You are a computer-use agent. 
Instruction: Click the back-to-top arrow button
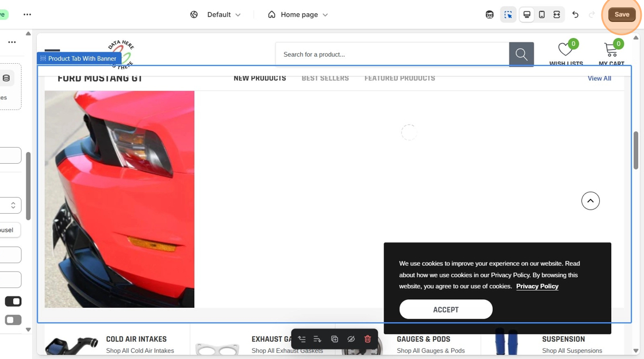tap(590, 200)
